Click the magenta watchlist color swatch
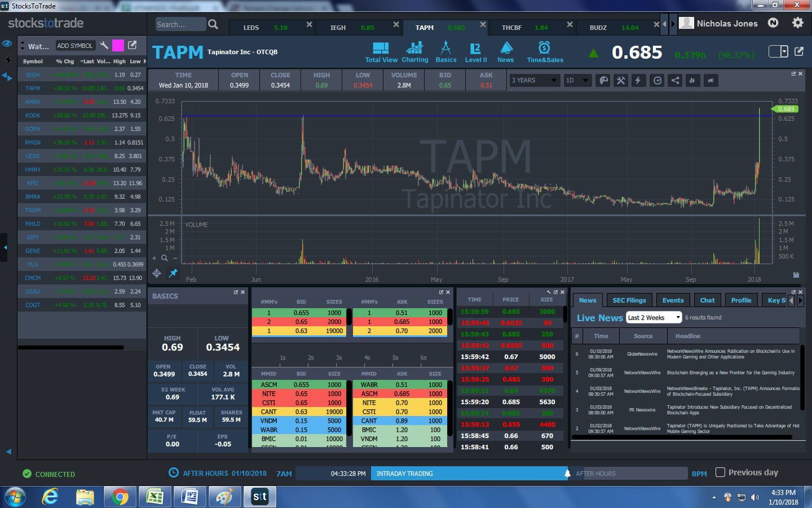This screenshot has height=508, width=812. click(118, 46)
